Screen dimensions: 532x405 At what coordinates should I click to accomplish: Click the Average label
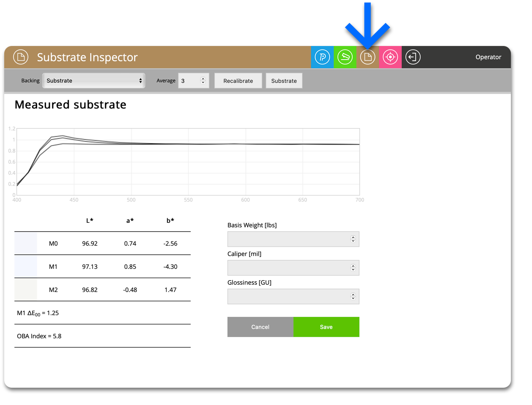click(x=166, y=81)
